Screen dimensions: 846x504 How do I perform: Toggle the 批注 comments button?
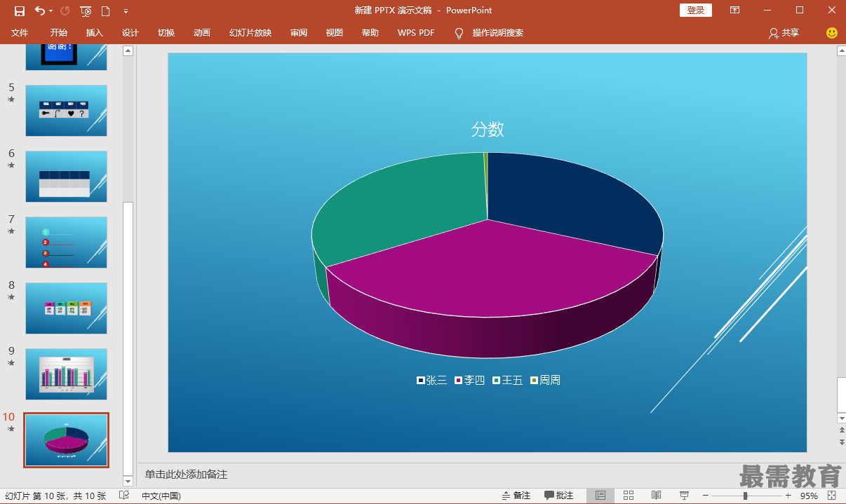pos(558,496)
